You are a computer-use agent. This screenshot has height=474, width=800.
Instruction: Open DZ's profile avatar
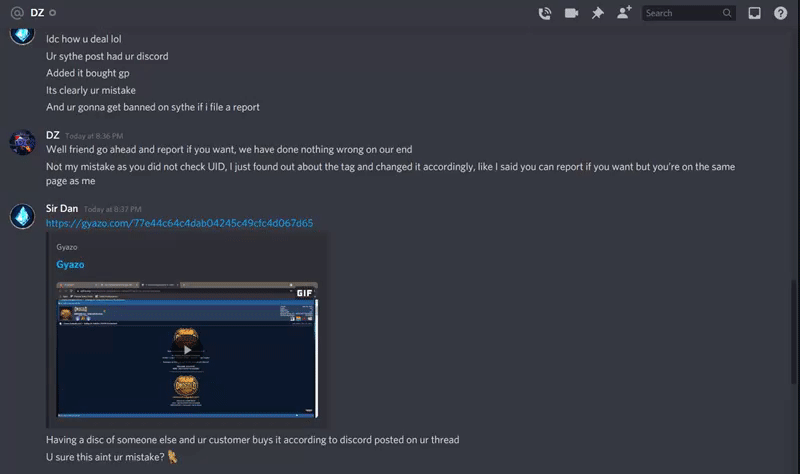coord(22,142)
